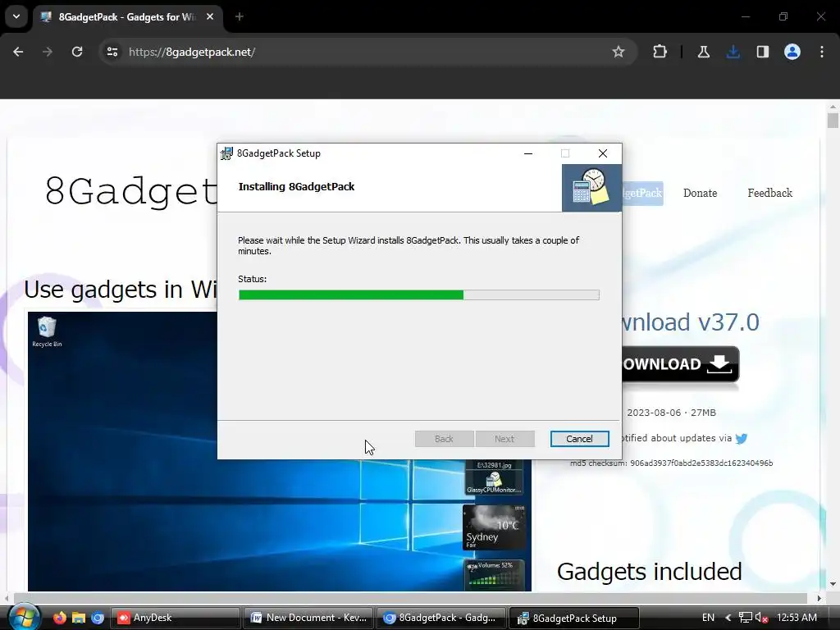Image resolution: width=840 pixels, height=630 pixels.
Task: Click the scroll-right arrow of horizontal scrollbar
Action: (819, 598)
